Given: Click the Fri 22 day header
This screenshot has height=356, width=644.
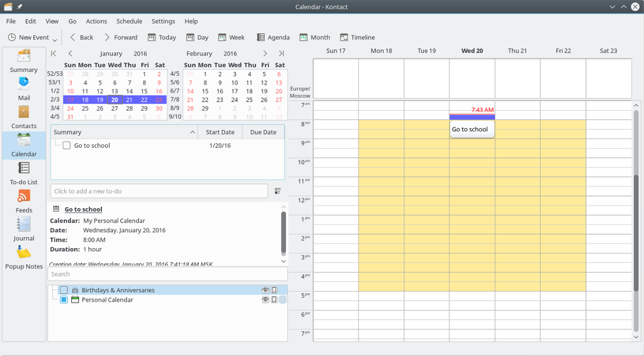Looking at the screenshot, I should click(563, 51).
